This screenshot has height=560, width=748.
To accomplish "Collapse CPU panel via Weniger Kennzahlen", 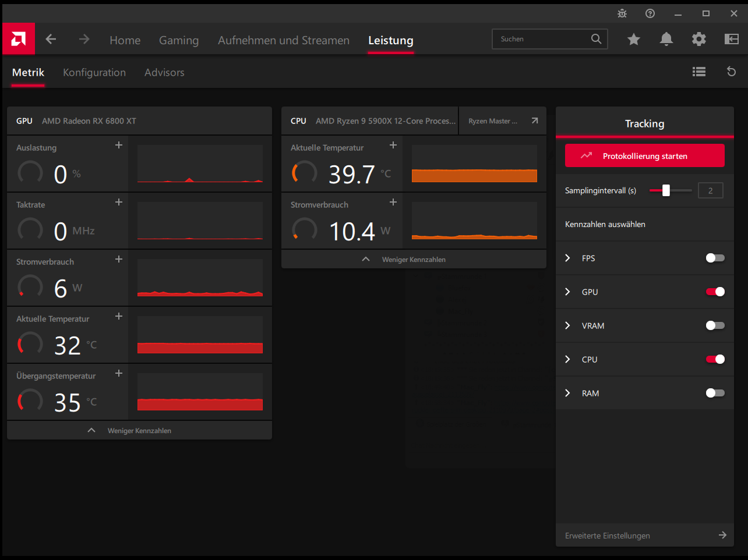I will 414,259.
